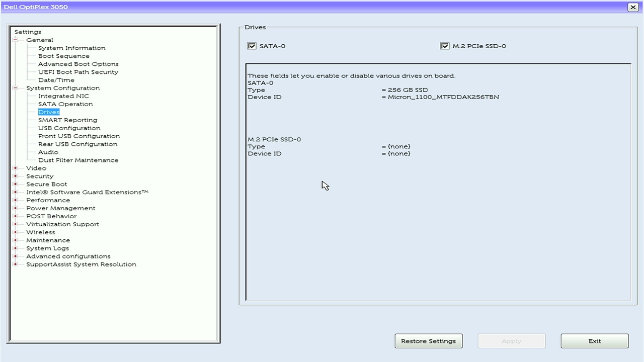Expand the Virtualization Support section
This screenshot has width=644, height=362.
(15, 224)
